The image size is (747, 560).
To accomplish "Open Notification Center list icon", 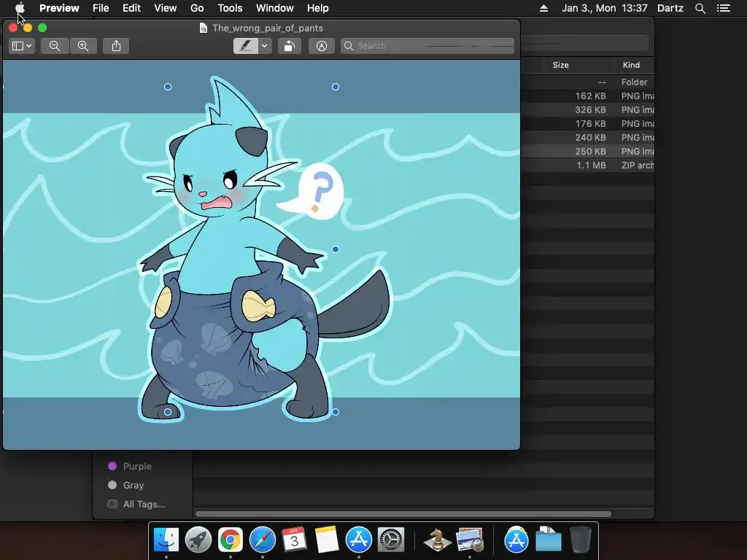I will [x=724, y=8].
